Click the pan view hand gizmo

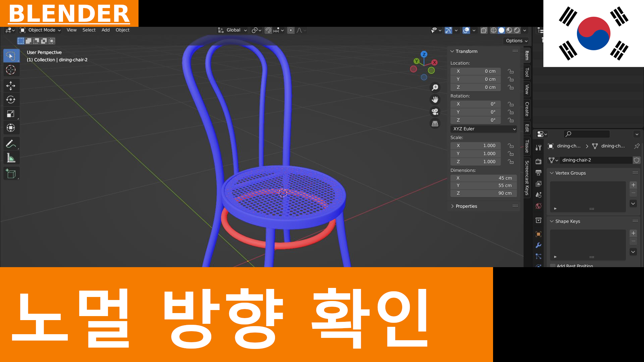coord(435,100)
